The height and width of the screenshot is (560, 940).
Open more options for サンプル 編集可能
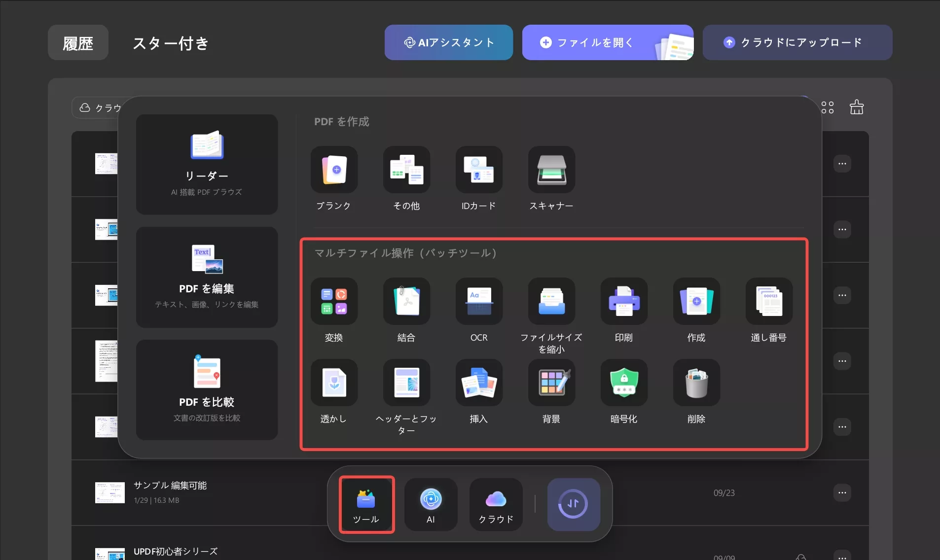(x=842, y=492)
